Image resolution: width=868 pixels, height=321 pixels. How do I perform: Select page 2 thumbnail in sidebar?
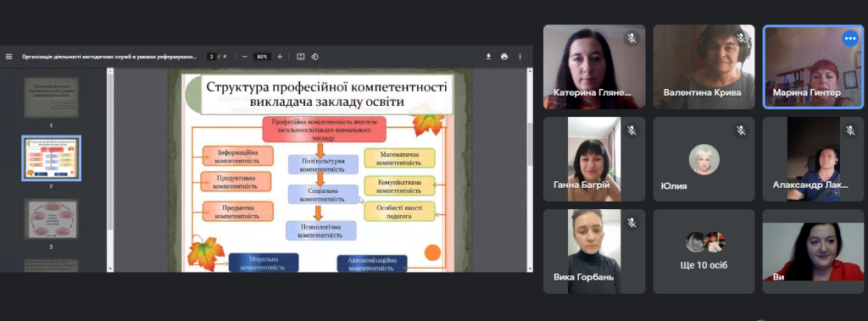coord(52,158)
